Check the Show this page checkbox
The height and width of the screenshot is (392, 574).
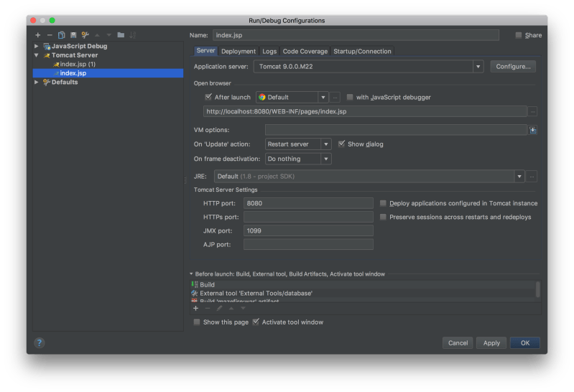(197, 322)
